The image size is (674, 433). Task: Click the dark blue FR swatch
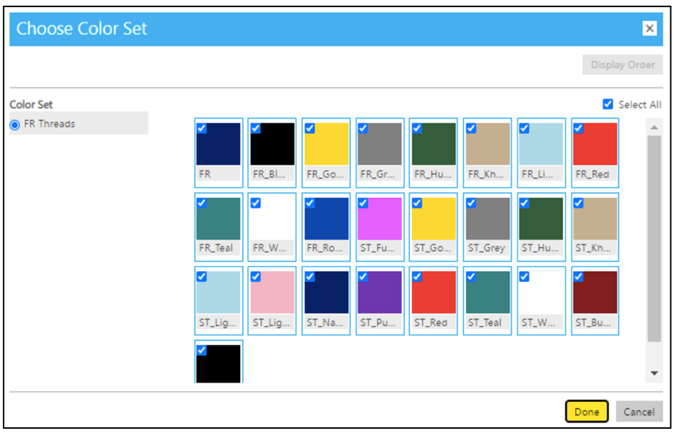[x=218, y=144]
